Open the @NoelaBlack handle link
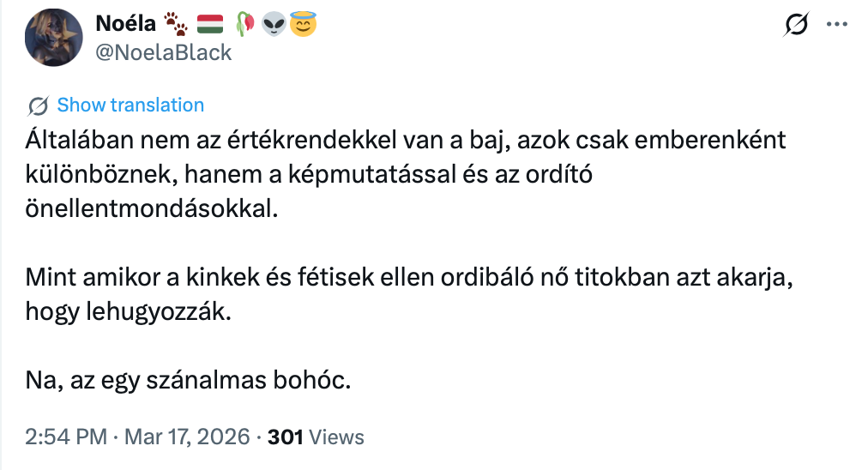 tap(164, 52)
